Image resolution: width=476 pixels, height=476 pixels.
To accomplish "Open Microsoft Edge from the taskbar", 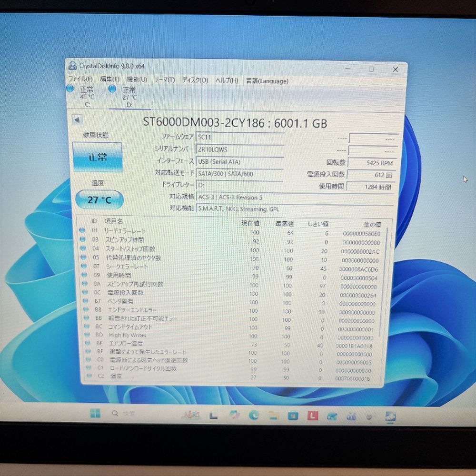I will [x=254, y=415].
